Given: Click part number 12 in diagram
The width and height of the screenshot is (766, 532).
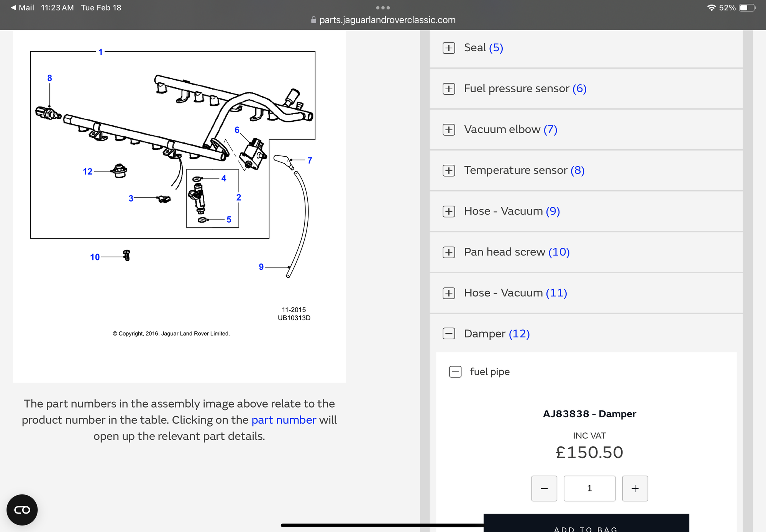Looking at the screenshot, I should click(87, 172).
